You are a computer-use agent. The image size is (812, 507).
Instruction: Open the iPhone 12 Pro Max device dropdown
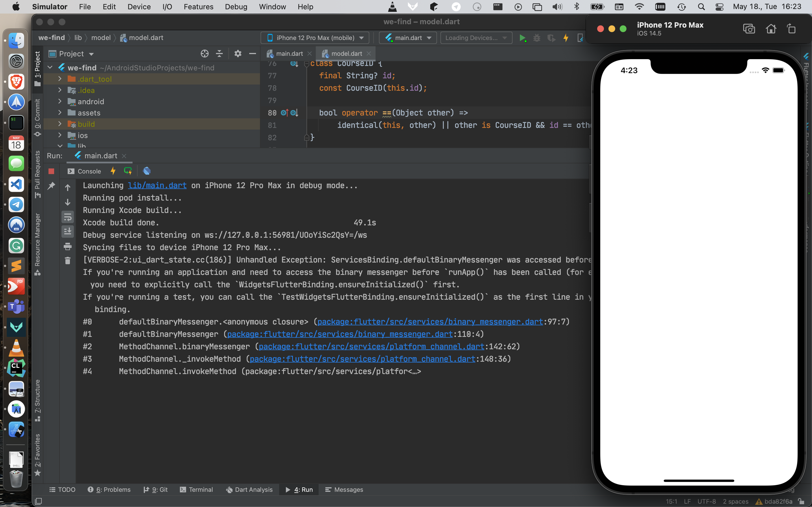315,38
